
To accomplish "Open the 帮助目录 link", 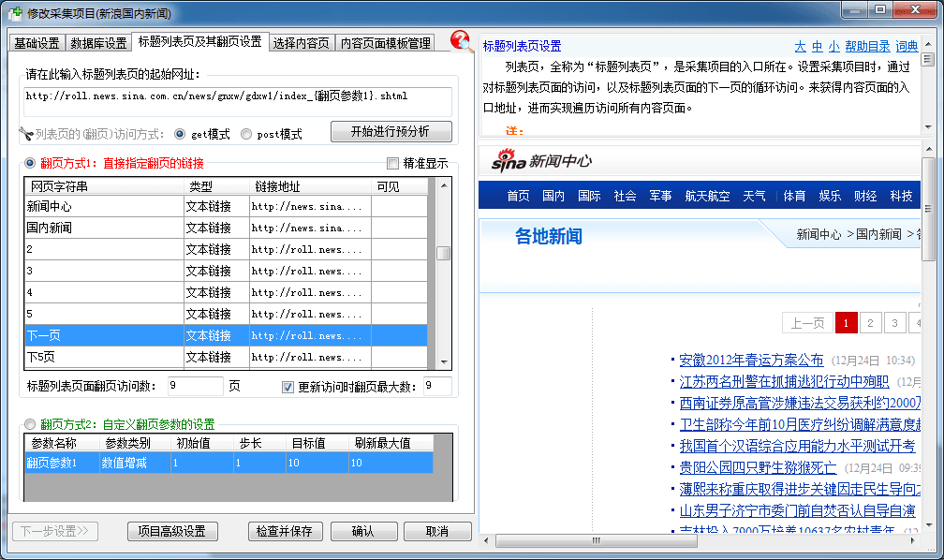I will [x=867, y=46].
